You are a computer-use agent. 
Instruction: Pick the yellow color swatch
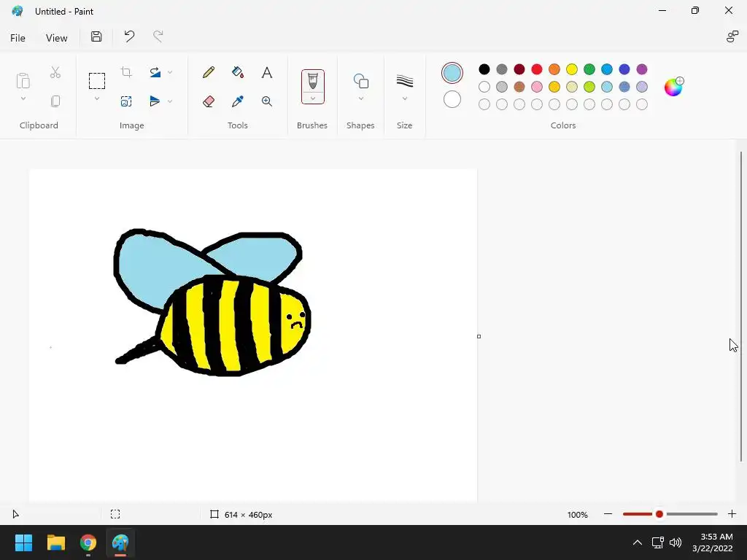point(572,69)
